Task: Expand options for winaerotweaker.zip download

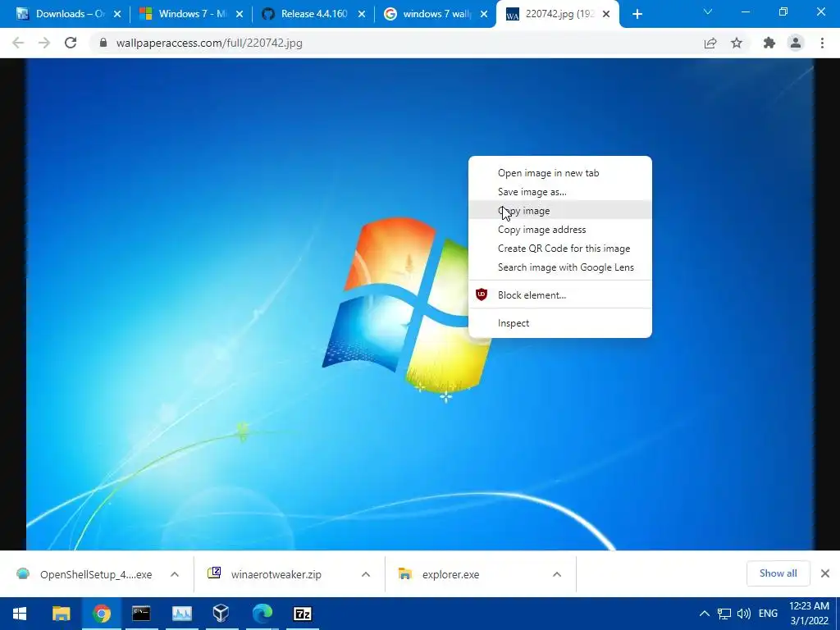Action: click(366, 574)
